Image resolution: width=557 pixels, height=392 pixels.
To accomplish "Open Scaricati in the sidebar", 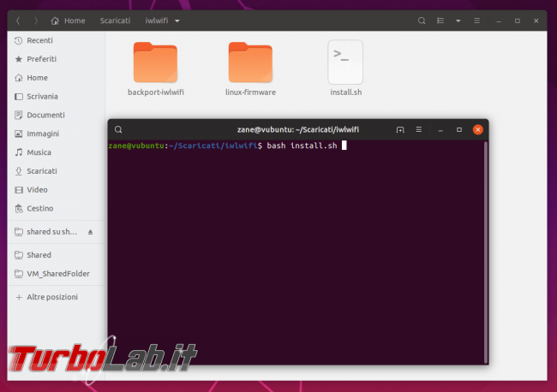I will [x=56, y=171].
